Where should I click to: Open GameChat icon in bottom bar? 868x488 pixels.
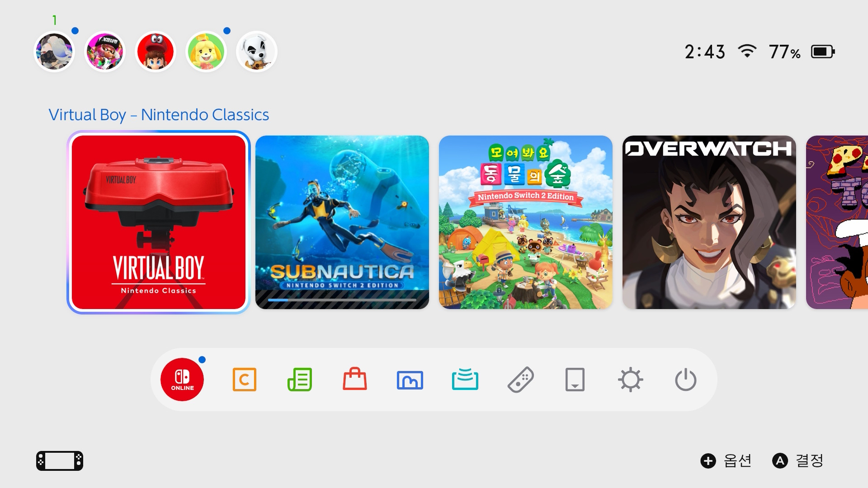tap(244, 380)
